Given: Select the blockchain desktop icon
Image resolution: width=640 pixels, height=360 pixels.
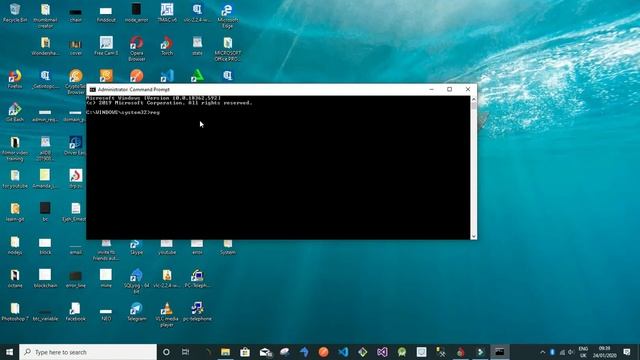Looking at the screenshot, I should [45, 278].
